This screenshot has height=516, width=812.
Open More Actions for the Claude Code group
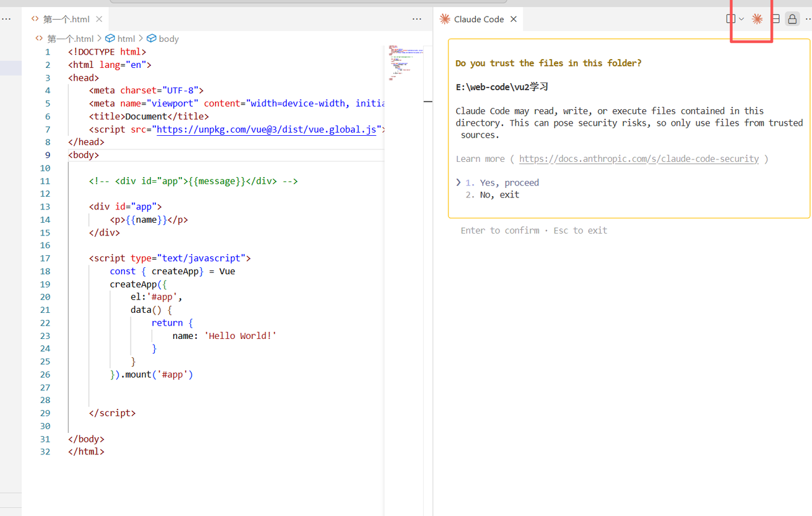pos(808,19)
